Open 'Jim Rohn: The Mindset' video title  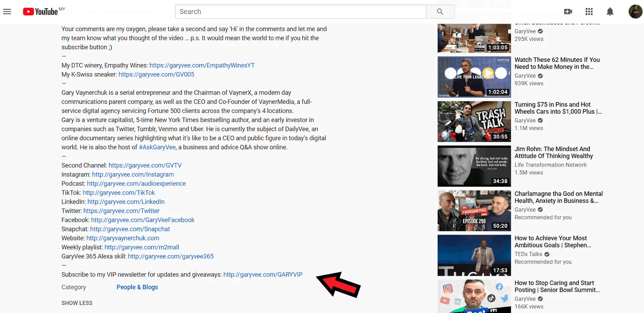click(x=554, y=153)
